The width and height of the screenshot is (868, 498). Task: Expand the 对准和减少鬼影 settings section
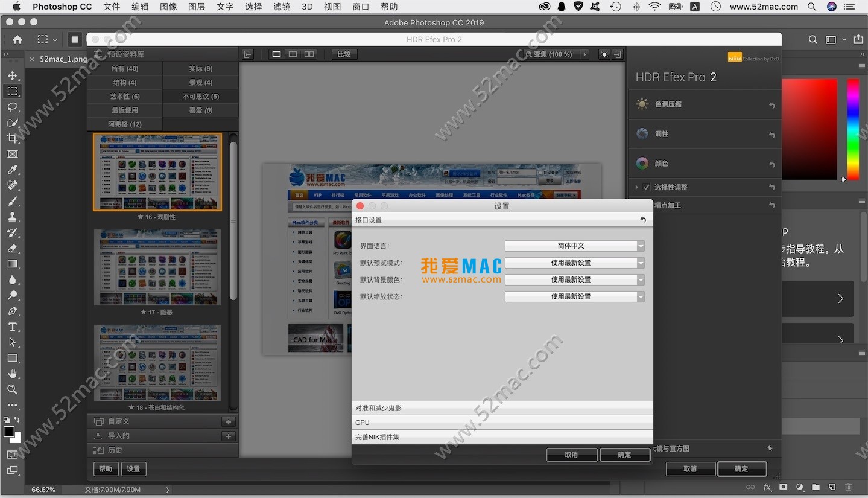pyautogui.click(x=502, y=408)
